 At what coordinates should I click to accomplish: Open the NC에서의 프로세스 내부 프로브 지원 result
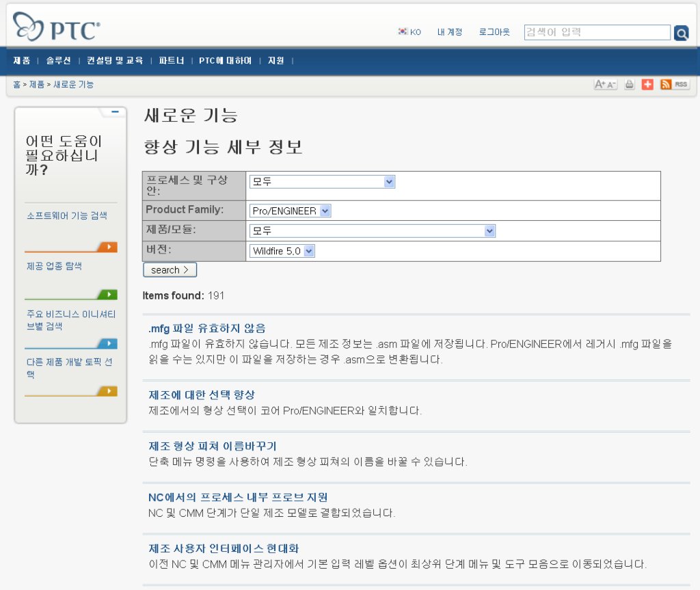click(238, 498)
